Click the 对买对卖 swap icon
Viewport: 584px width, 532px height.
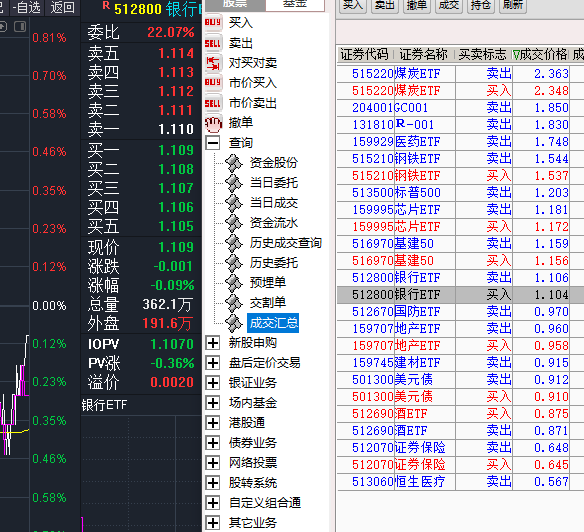[x=213, y=63]
